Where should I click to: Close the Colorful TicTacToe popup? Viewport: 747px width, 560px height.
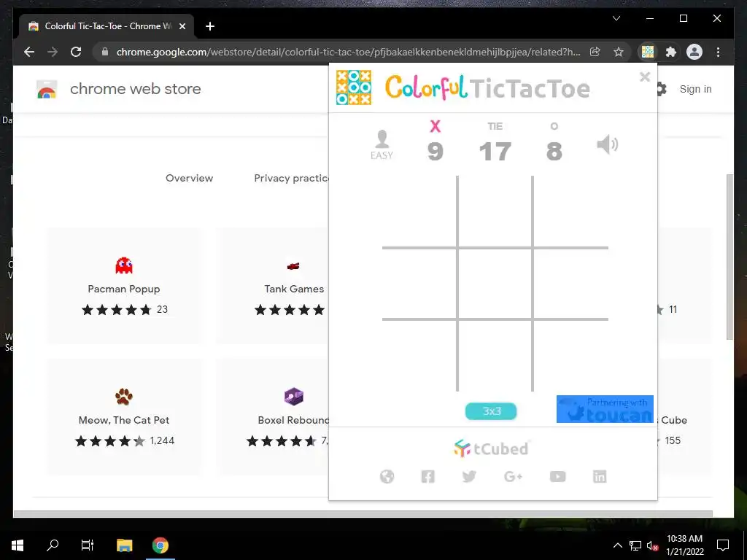click(x=645, y=77)
